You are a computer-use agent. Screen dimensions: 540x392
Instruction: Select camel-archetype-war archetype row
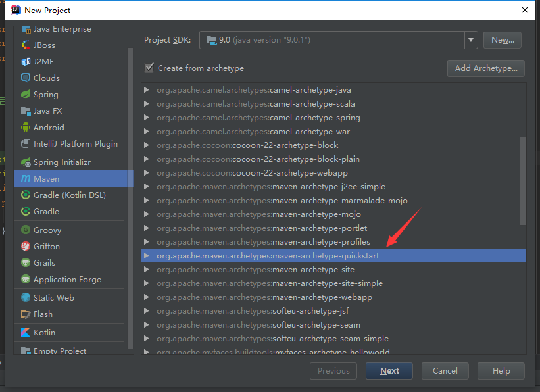point(333,132)
